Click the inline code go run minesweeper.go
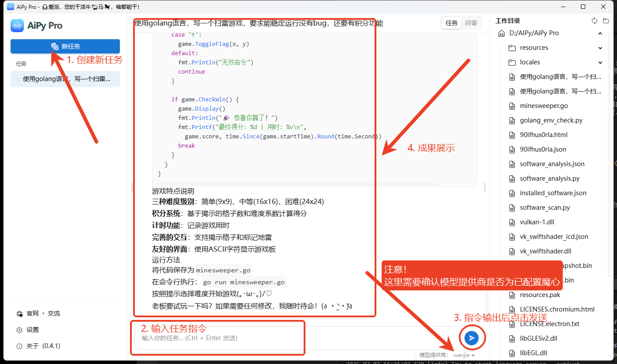The image size is (617, 364). [244, 282]
